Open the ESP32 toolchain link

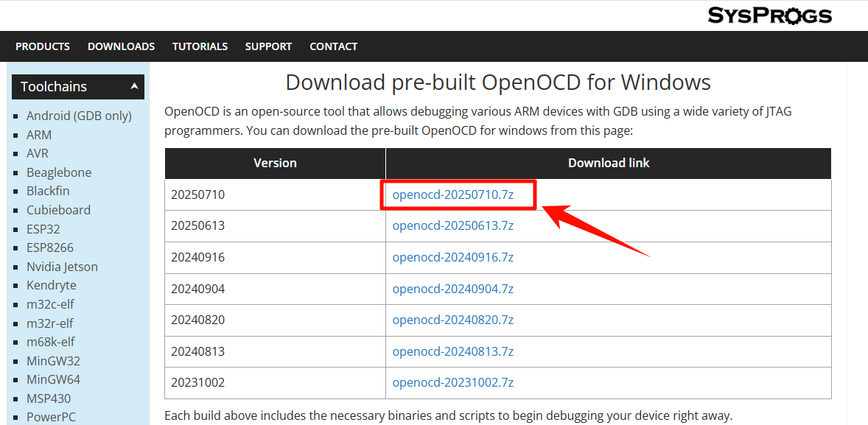tap(43, 228)
